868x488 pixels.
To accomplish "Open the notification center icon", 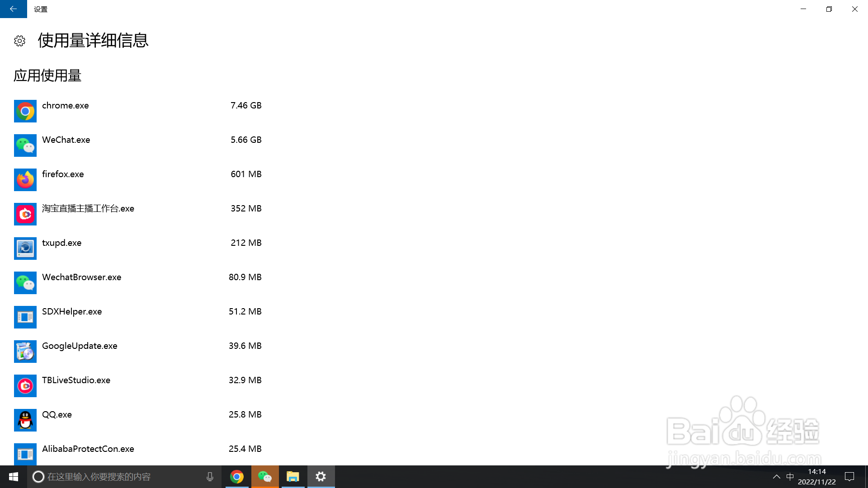I will [x=849, y=477].
